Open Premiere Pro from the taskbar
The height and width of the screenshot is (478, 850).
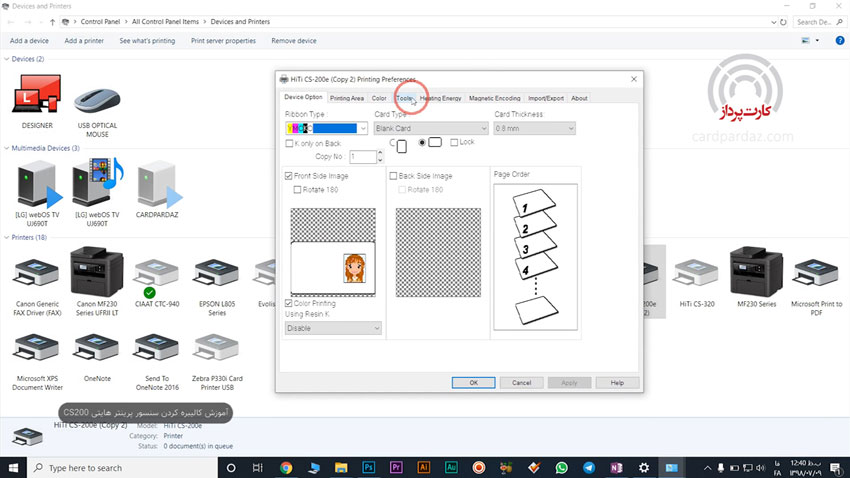396,468
